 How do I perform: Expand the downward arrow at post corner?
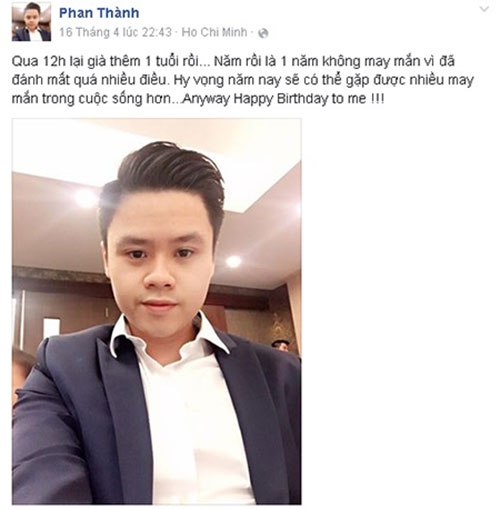[484, 9]
